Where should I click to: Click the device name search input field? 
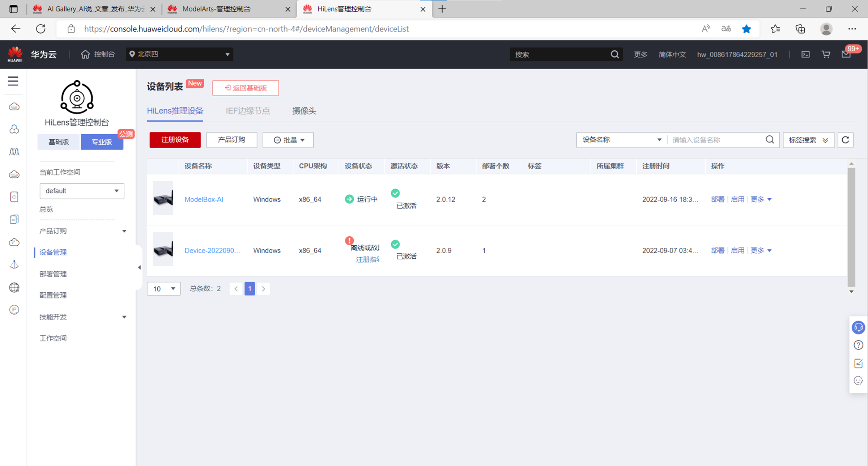tap(716, 140)
